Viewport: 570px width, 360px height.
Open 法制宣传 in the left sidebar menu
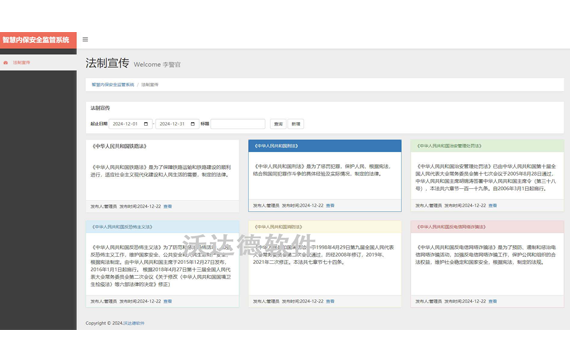point(38,63)
